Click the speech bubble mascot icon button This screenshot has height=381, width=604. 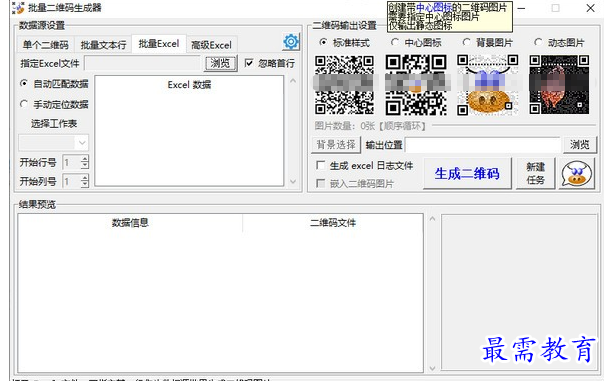(x=577, y=174)
